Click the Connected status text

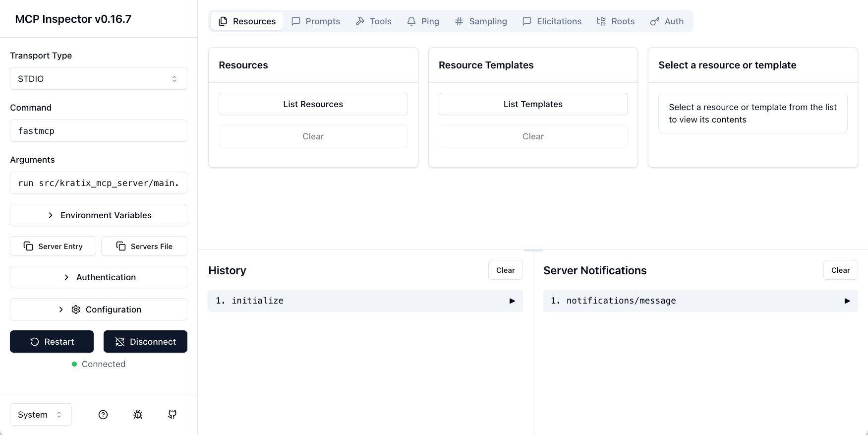pos(104,364)
